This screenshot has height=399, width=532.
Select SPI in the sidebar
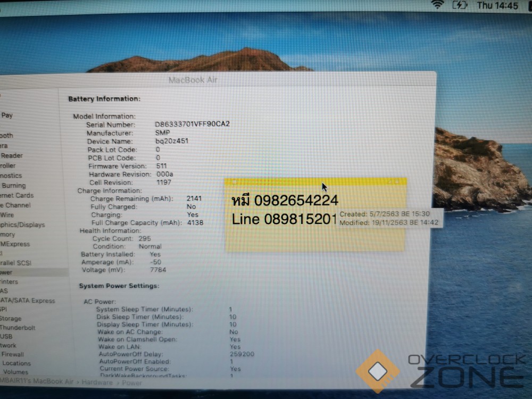(3, 309)
